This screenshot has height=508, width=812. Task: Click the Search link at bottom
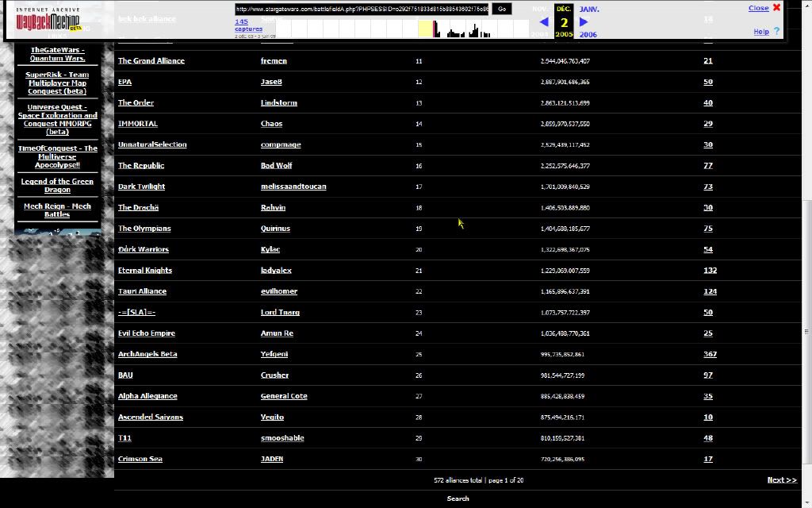458,498
